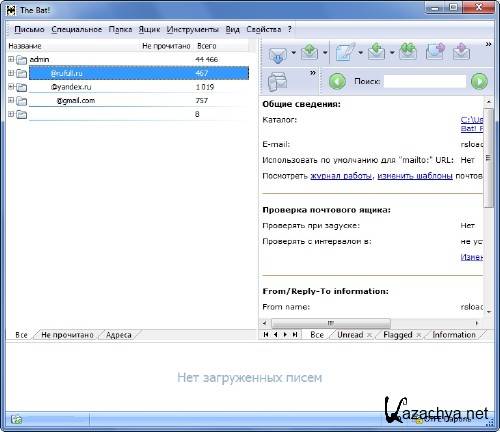Expand the admin account tree node
Screen dimensions: 500x432
(11, 59)
